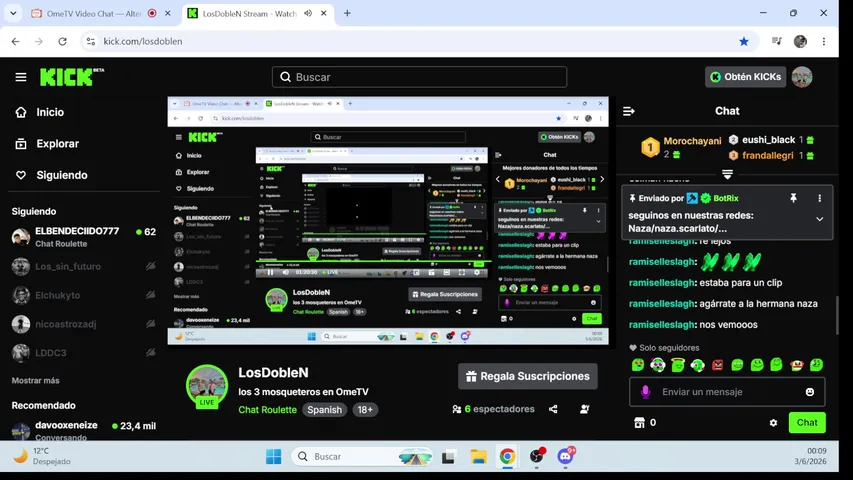This screenshot has width=853, height=480.
Task: Focus the Buscar search field on Kick
Action: tap(419, 77)
